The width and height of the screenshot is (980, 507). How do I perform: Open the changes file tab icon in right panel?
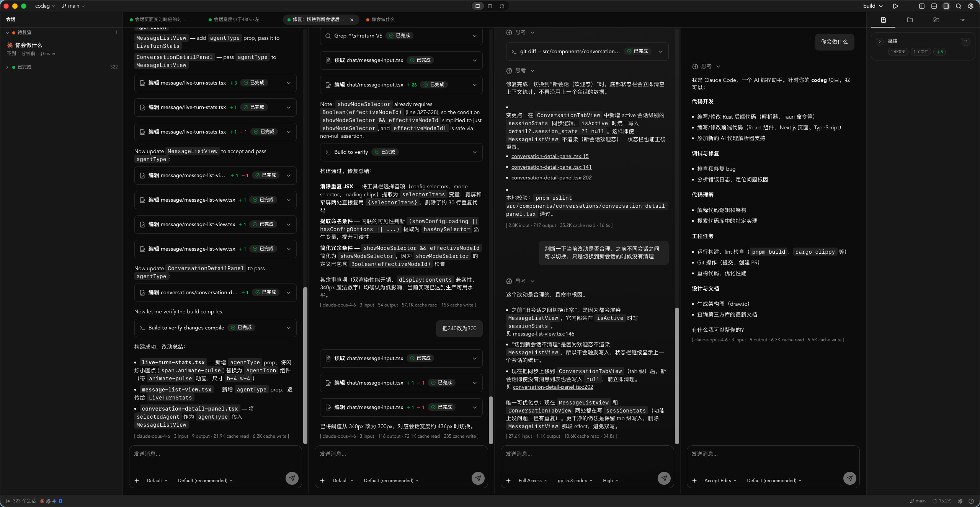coord(884,20)
